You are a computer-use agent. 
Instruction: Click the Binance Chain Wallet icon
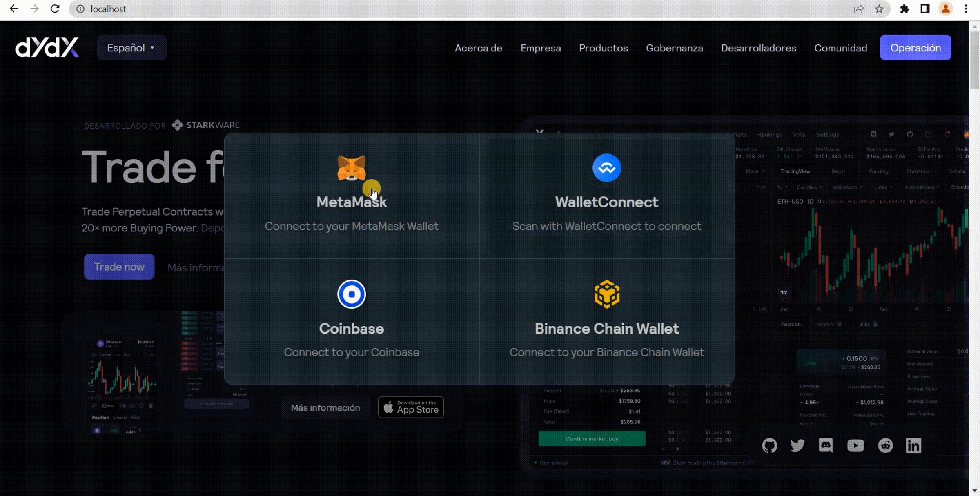click(x=607, y=294)
